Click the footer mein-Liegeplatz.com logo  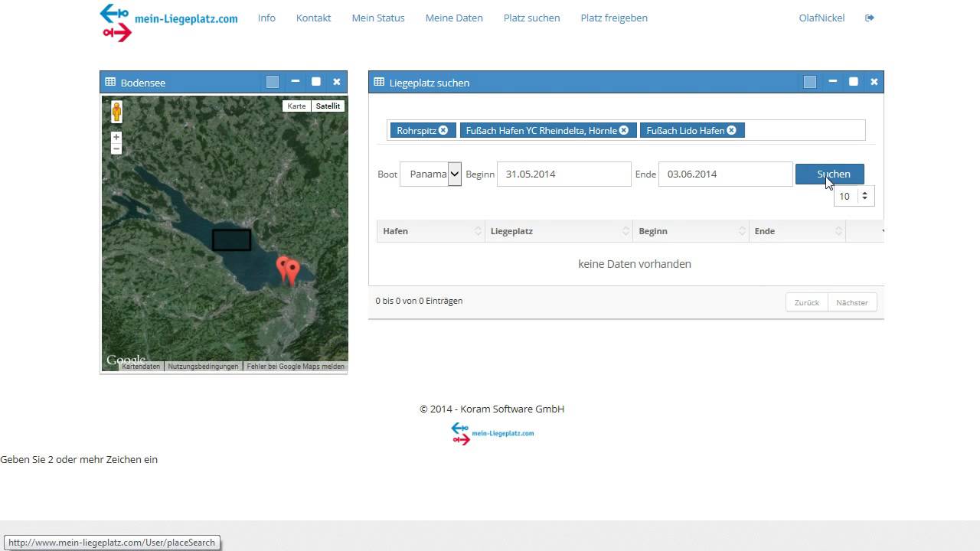pos(492,433)
